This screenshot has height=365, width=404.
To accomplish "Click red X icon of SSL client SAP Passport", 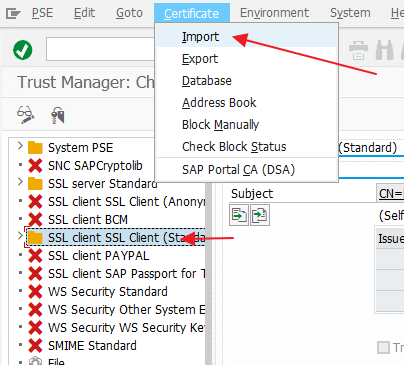I will 35,274.
